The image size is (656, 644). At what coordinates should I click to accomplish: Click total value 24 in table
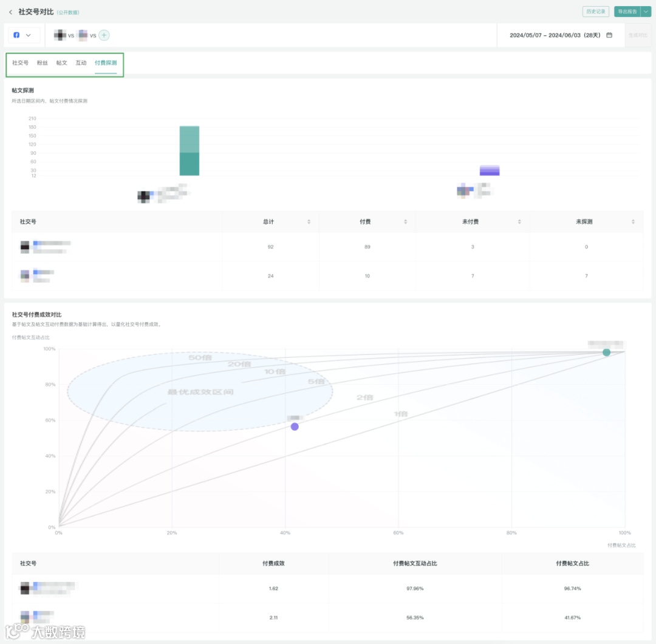[271, 276]
